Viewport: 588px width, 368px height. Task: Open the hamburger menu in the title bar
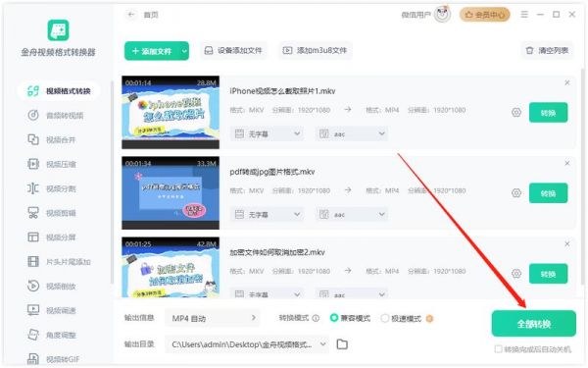(524, 15)
